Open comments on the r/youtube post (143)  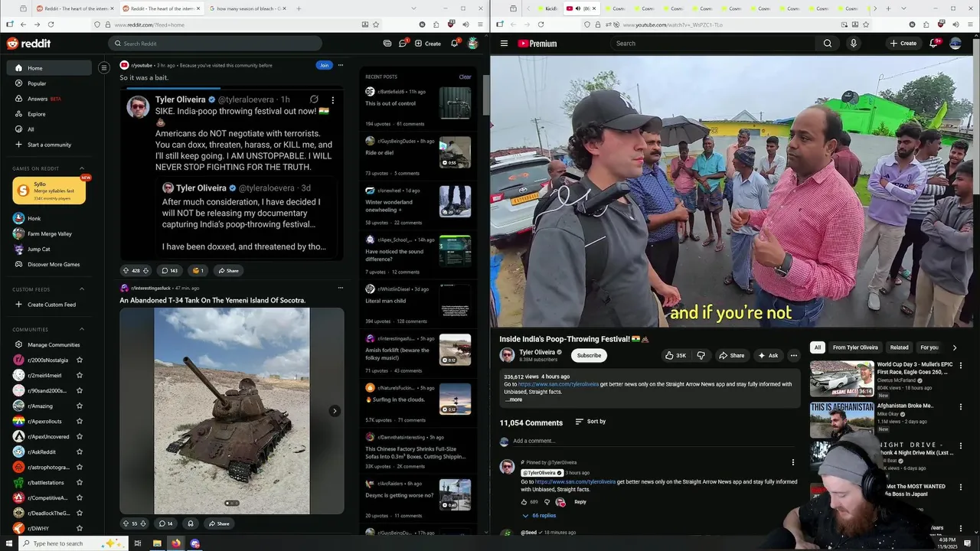169,270
